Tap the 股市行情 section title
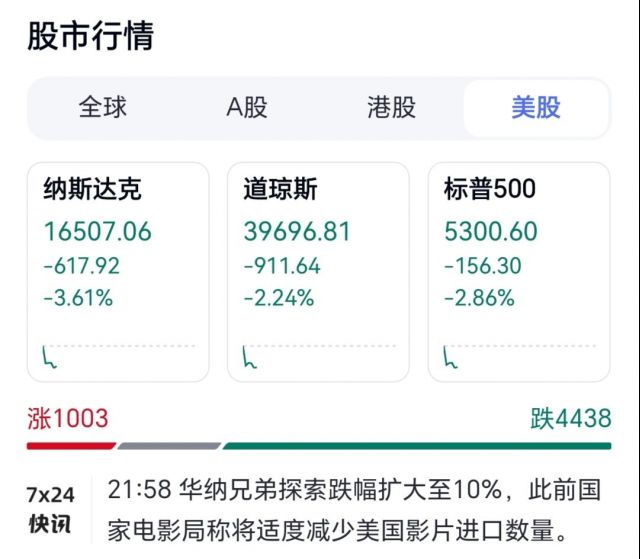Viewport: 640px width, 559px height. tap(90, 36)
